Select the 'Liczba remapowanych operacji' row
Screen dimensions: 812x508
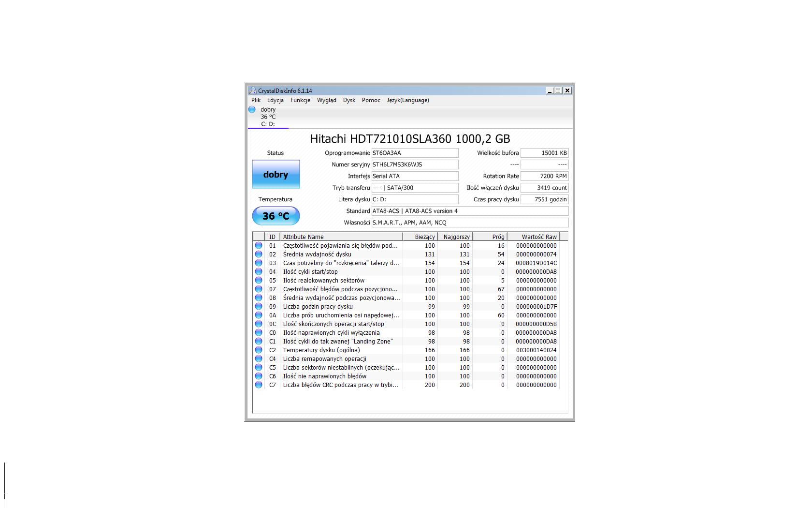point(406,359)
